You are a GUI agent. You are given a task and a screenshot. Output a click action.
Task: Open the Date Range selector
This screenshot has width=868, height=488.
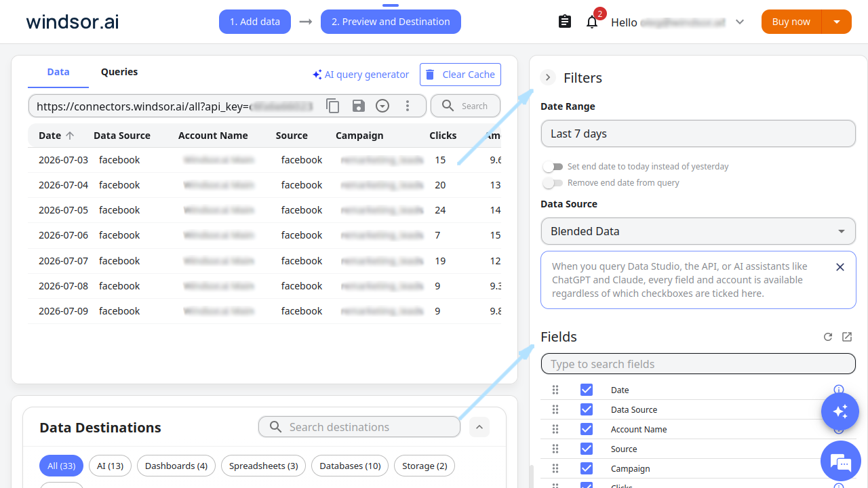(x=698, y=134)
